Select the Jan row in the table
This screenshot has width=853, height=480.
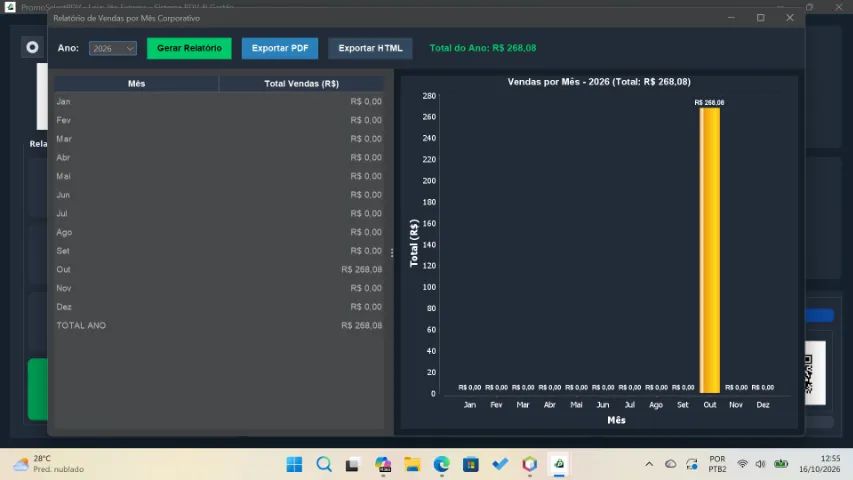[x=219, y=101]
